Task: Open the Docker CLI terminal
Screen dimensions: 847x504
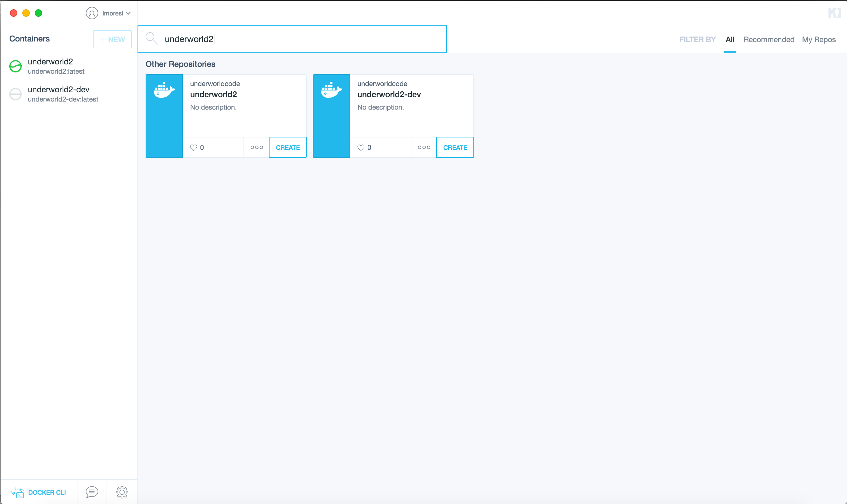Action: pyautogui.click(x=39, y=492)
